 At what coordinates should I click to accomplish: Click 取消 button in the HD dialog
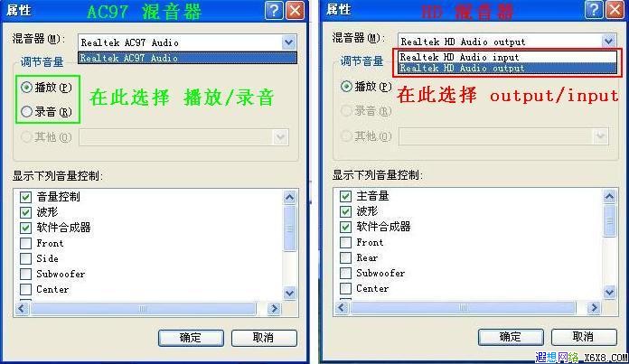tap(584, 337)
